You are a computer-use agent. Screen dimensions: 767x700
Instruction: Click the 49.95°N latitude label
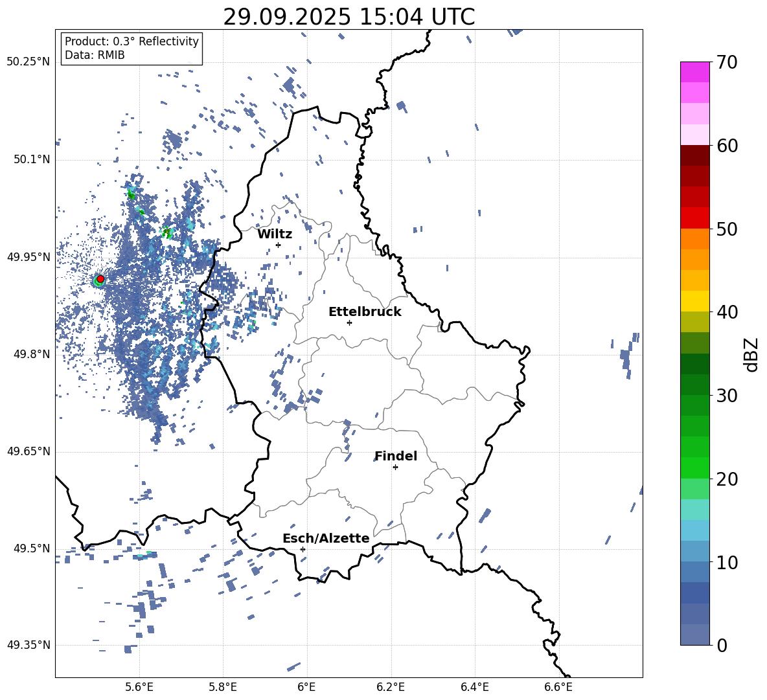tap(29, 257)
